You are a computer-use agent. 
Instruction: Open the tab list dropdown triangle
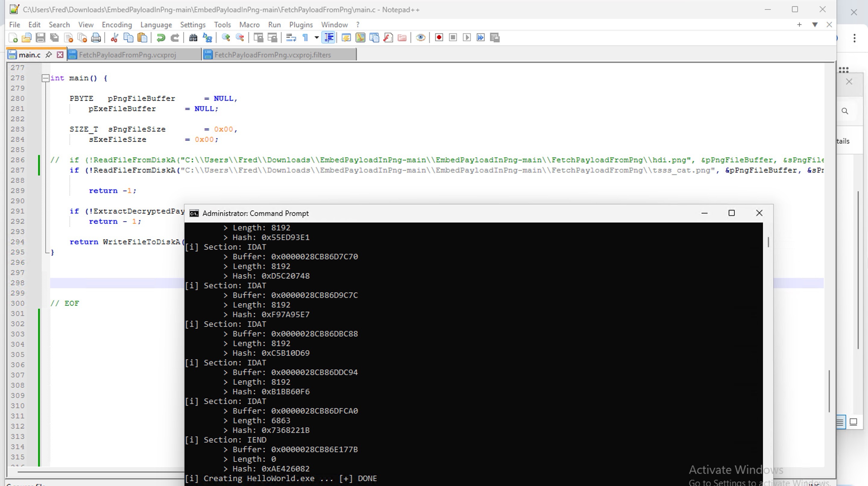point(815,25)
